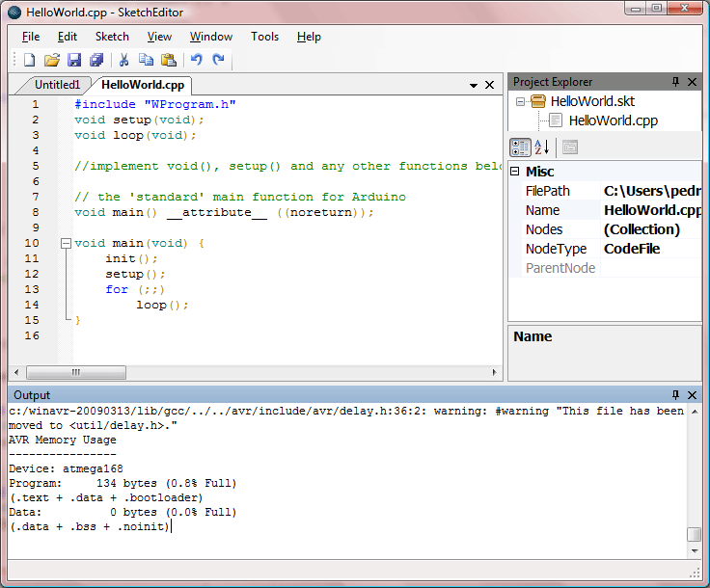The height and width of the screenshot is (588, 710).
Task: Click the window resize grip in status bar
Action: point(695,574)
